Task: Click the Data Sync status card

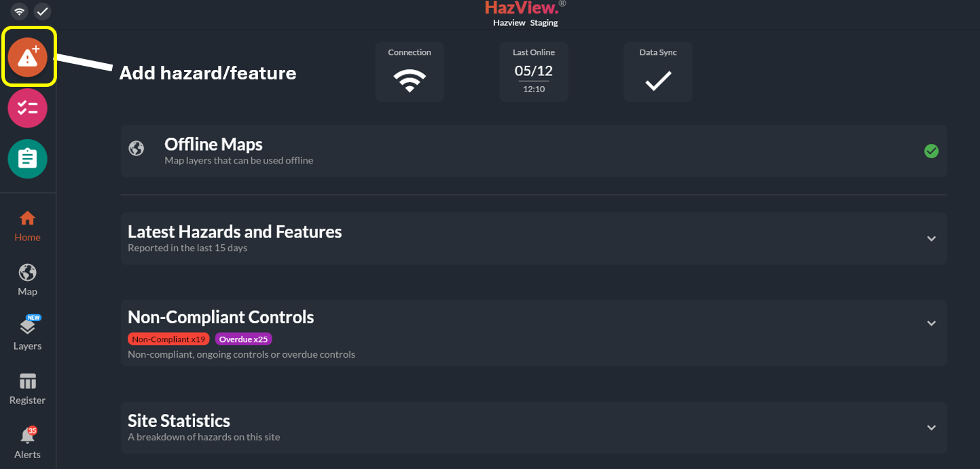Action: (658, 72)
